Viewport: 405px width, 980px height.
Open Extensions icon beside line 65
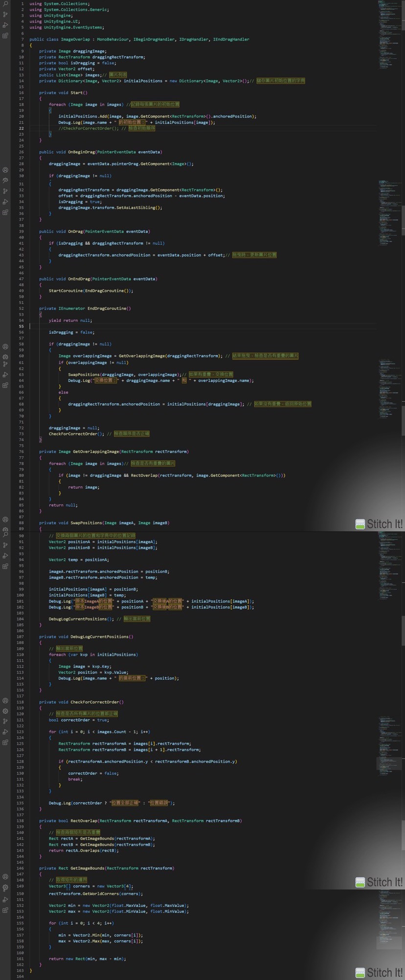click(5, 386)
